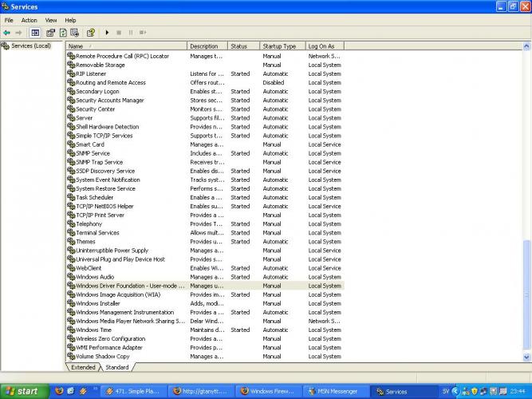The height and width of the screenshot is (399, 532).
Task: Sort by the Log On As column
Action: coord(327,46)
